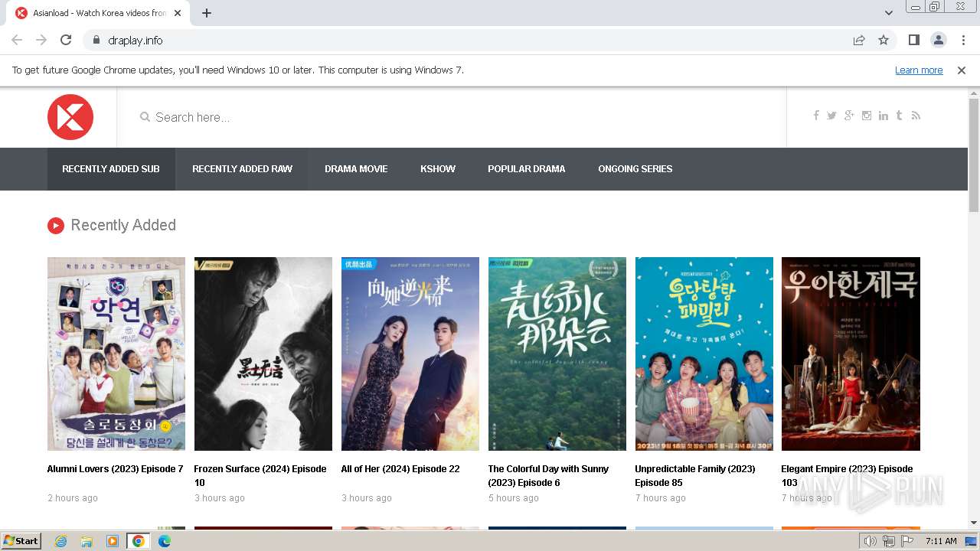Click the Recently Added play icon
Screen dimensions: 980x551
[x=55, y=225]
